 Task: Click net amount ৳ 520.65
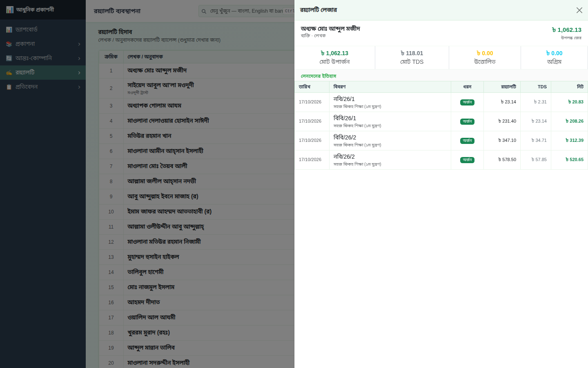point(575,160)
